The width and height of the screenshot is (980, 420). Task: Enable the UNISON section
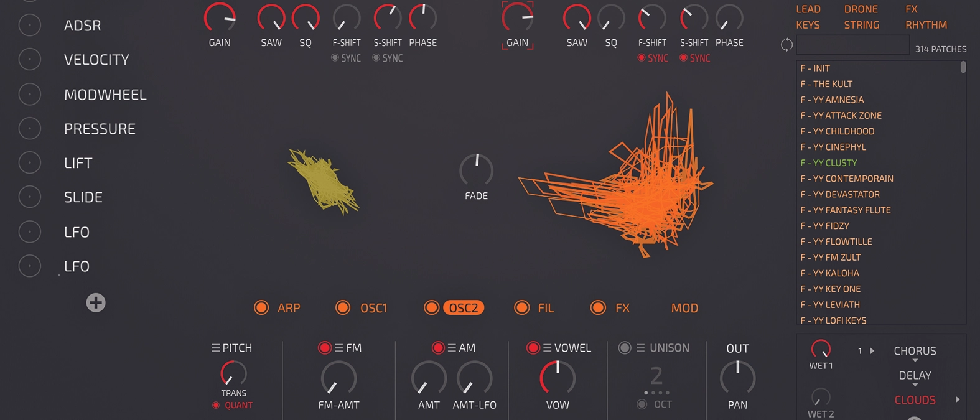click(x=625, y=348)
